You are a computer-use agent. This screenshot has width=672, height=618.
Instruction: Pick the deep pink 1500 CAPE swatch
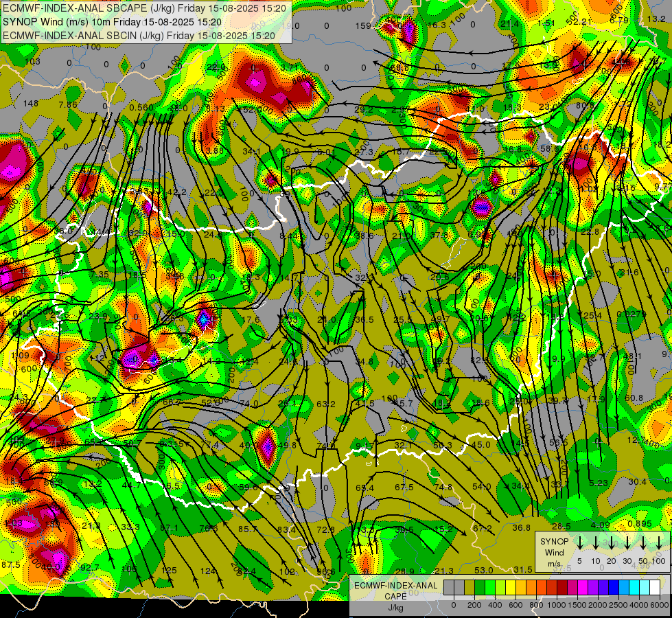[572, 587]
